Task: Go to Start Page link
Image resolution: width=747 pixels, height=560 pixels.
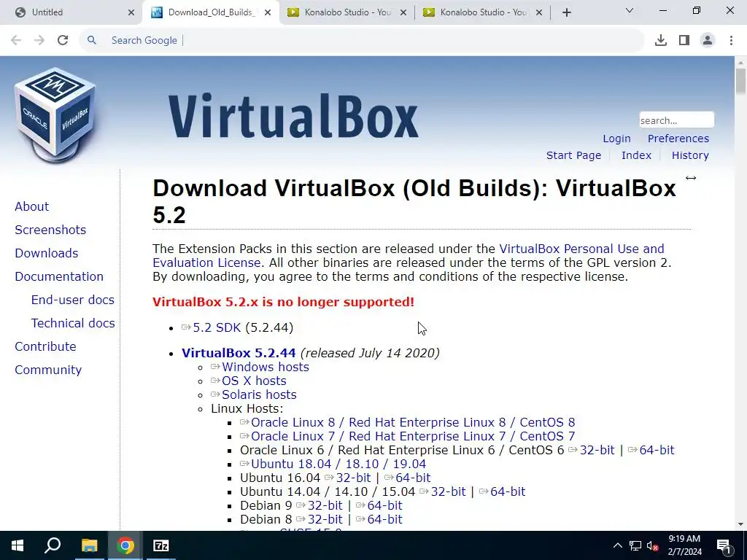Action: [573, 155]
